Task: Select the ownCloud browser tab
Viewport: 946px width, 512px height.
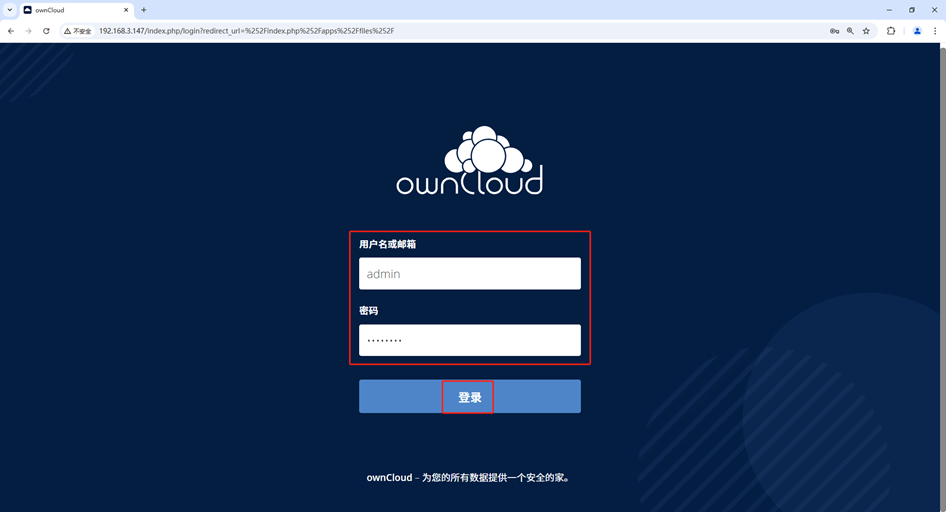Action: [77, 10]
